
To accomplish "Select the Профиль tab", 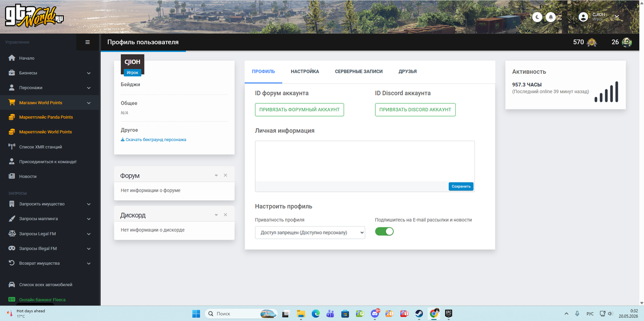I will pos(264,71).
